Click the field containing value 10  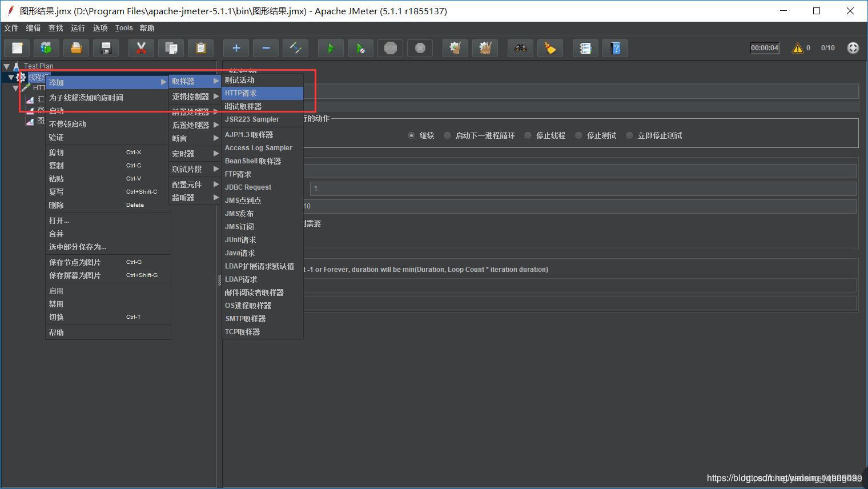579,206
